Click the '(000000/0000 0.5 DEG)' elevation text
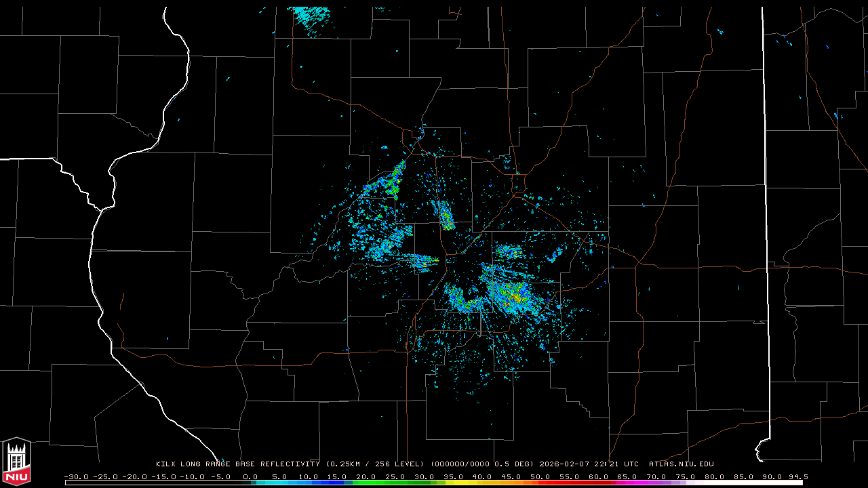This screenshot has width=868, height=488. pyautogui.click(x=482, y=464)
